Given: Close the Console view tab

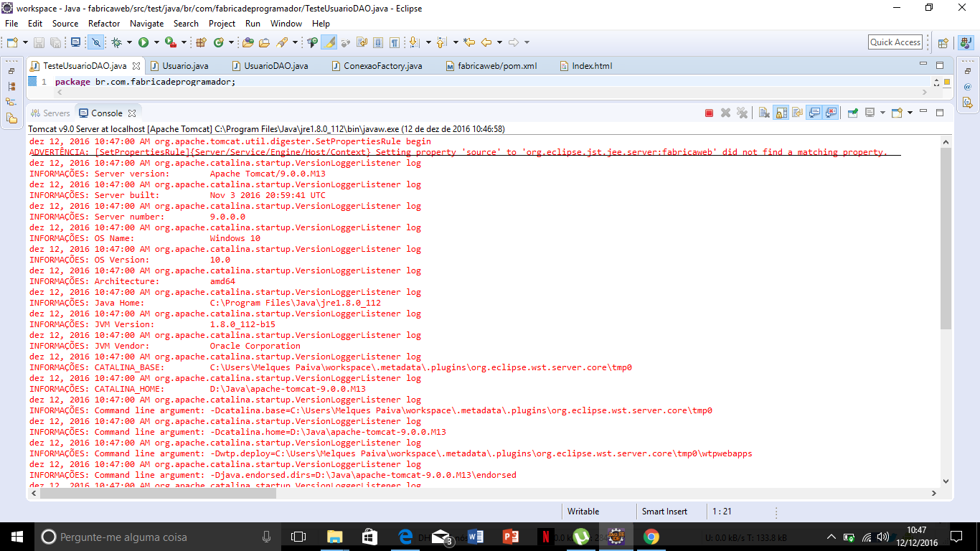Looking at the screenshot, I should click(x=132, y=113).
